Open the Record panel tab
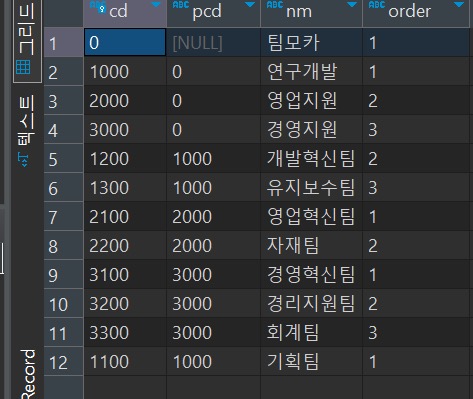473x399 pixels. [28, 374]
